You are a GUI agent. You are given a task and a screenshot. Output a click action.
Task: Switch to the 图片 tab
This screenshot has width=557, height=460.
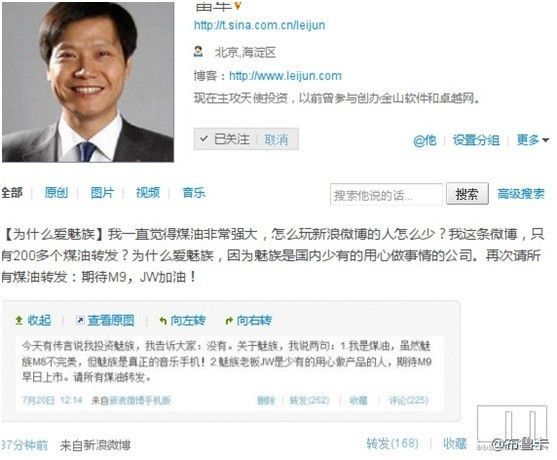pos(102,193)
